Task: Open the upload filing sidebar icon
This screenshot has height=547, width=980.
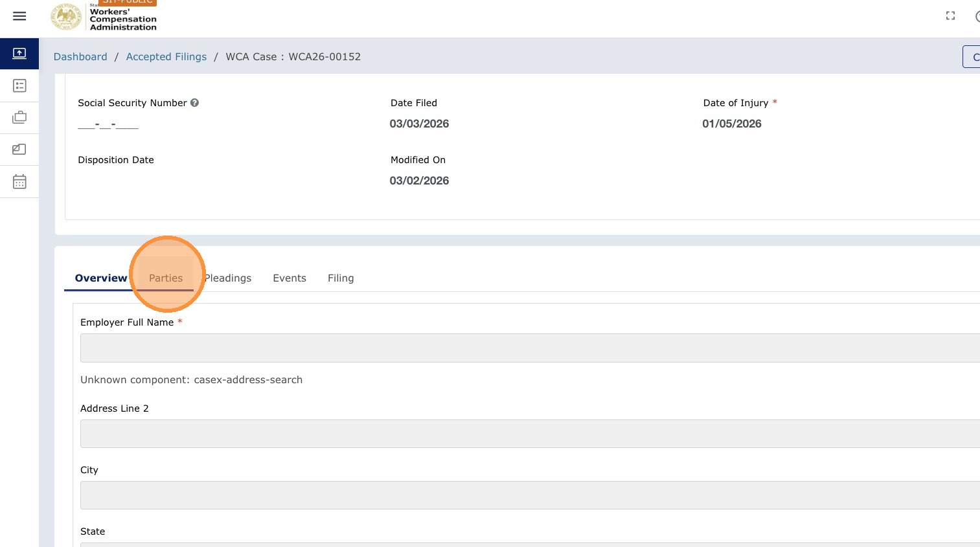Action: click(x=19, y=54)
